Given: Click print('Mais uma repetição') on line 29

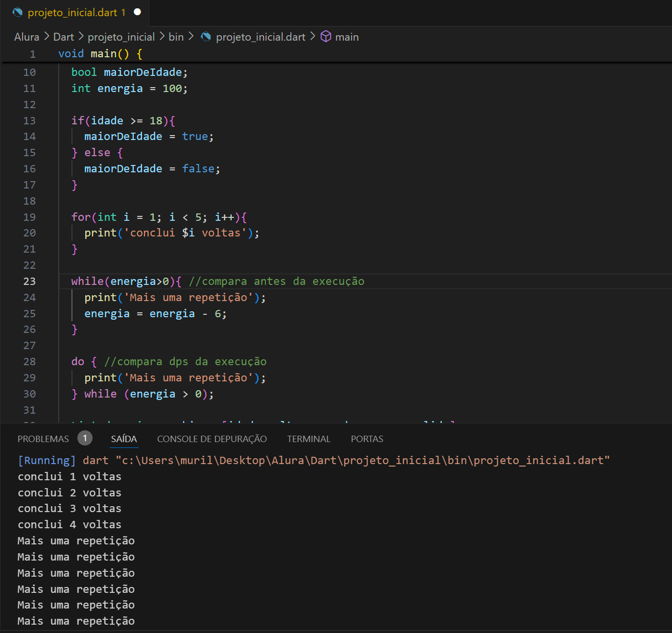Looking at the screenshot, I should click(175, 378).
